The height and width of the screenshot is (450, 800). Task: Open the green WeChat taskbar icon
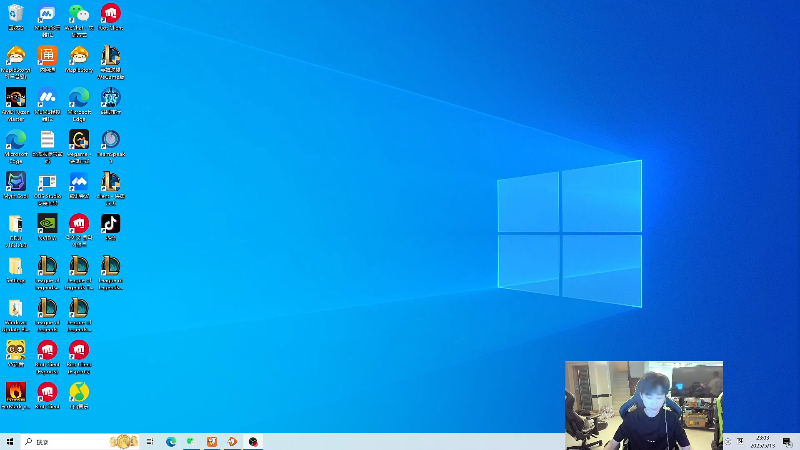coord(191,441)
